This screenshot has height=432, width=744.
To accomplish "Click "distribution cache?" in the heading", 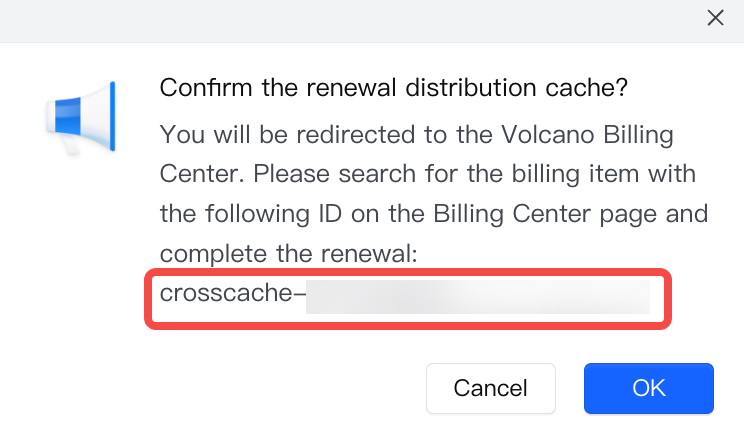I will tap(533, 88).
